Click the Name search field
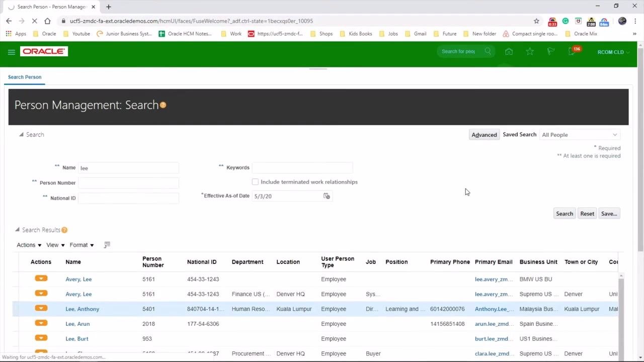This screenshot has height=362, width=644. coord(128,168)
